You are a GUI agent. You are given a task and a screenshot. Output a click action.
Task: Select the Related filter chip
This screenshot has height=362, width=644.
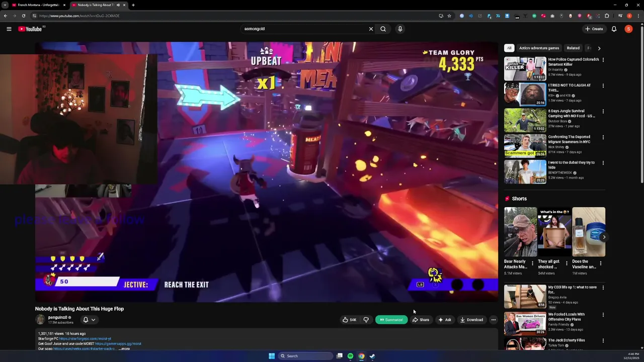(x=573, y=48)
